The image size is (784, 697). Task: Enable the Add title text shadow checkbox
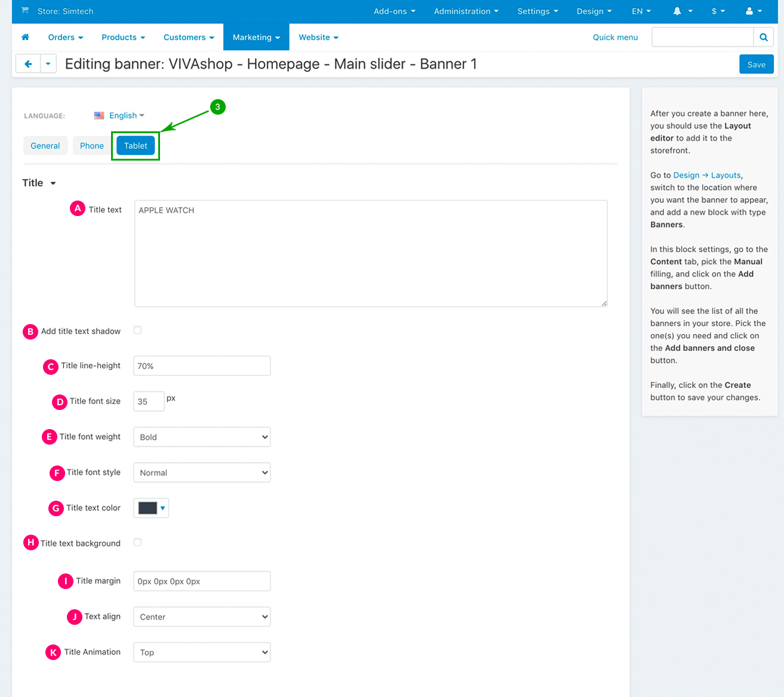point(137,330)
